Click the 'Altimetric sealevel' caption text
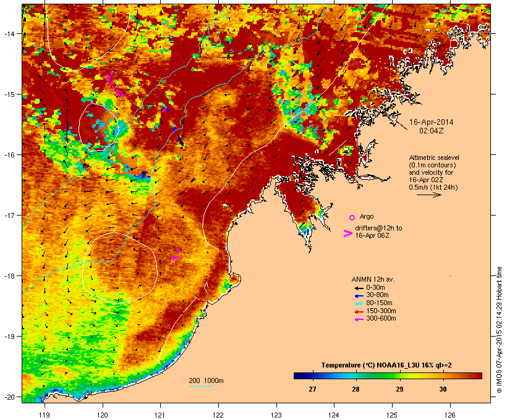The image size is (507, 420). (x=434, y=157)
